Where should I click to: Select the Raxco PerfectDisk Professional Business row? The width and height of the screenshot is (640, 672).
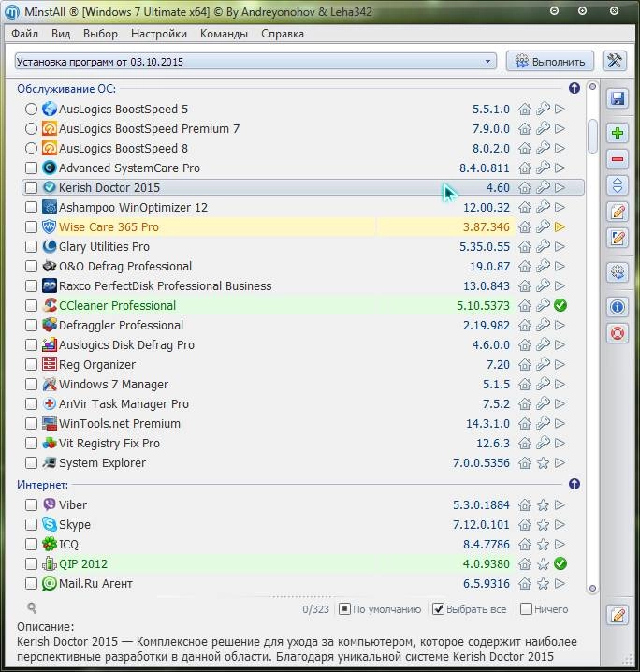[x=303, y=285]
